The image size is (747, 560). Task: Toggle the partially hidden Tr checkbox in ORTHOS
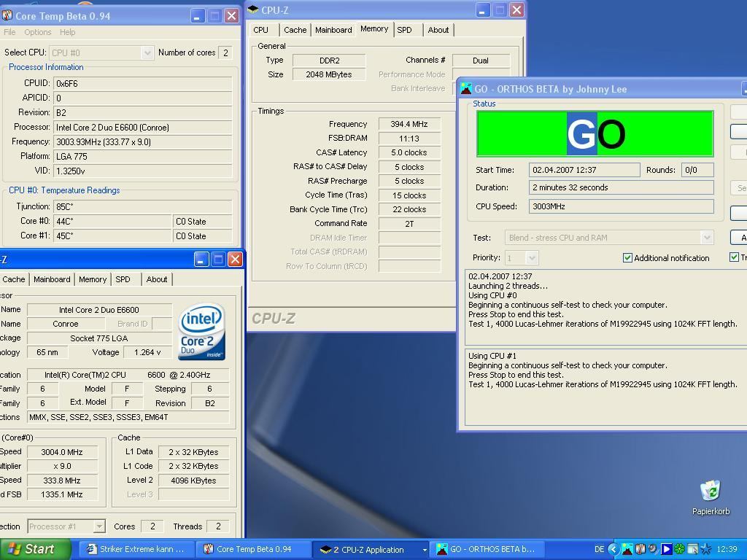(x=734, y=257)
